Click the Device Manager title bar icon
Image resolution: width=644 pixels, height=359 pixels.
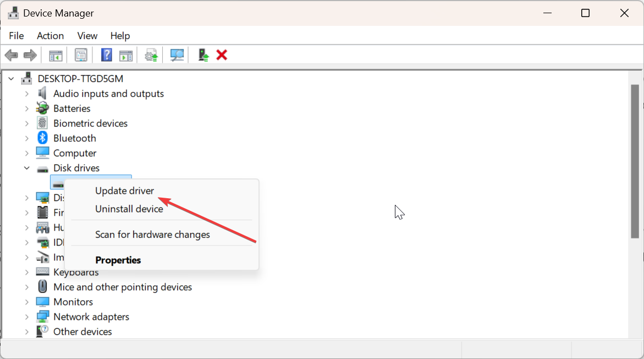tap(13, 13)
